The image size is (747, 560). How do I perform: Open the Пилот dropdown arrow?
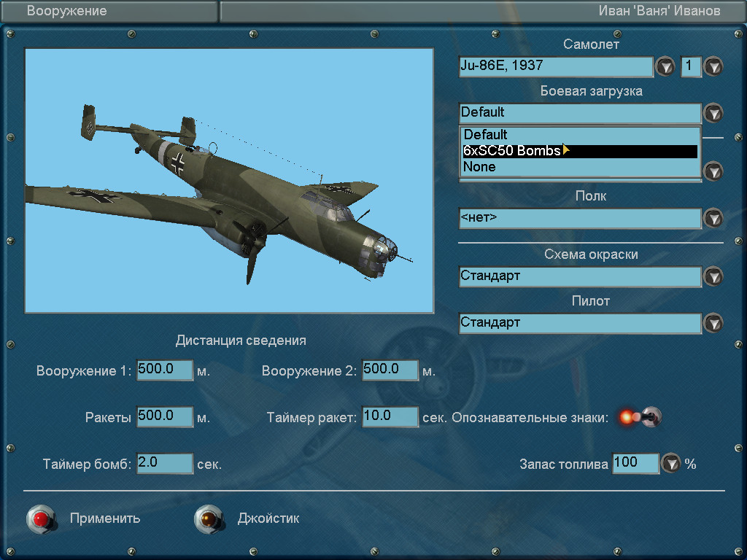[x=713, y=323]
